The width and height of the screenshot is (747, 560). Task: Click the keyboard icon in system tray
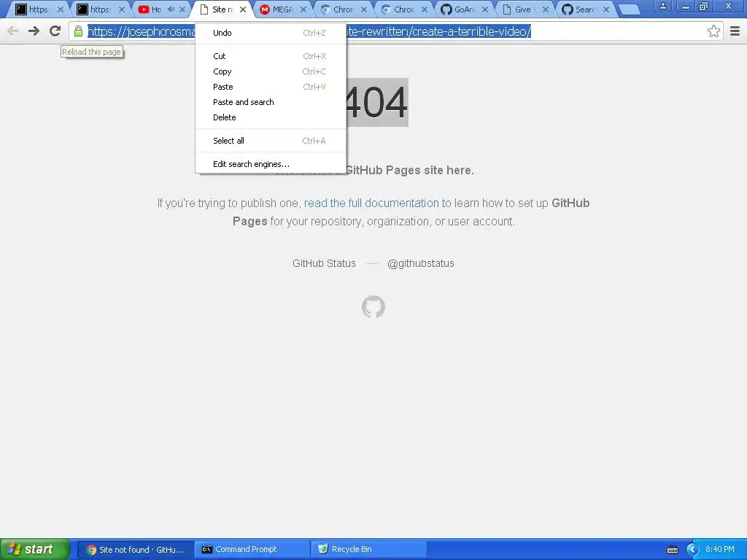(x=672, y=550)
